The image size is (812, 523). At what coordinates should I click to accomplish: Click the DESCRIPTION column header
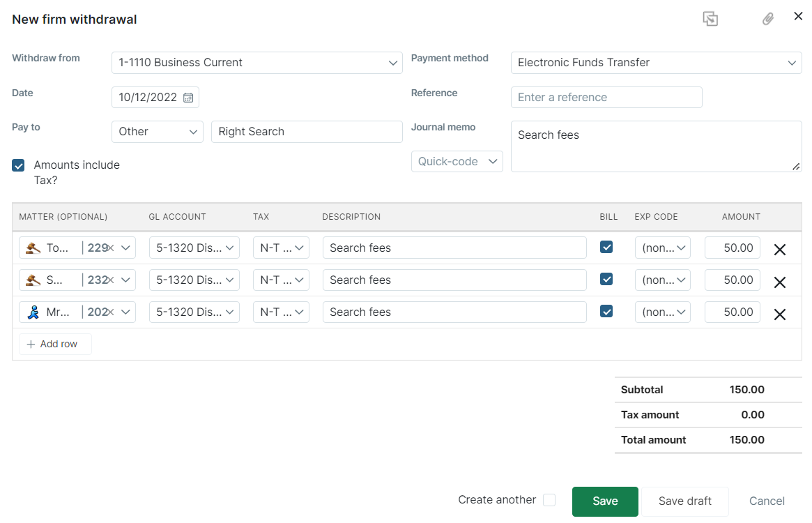(351, 217)
